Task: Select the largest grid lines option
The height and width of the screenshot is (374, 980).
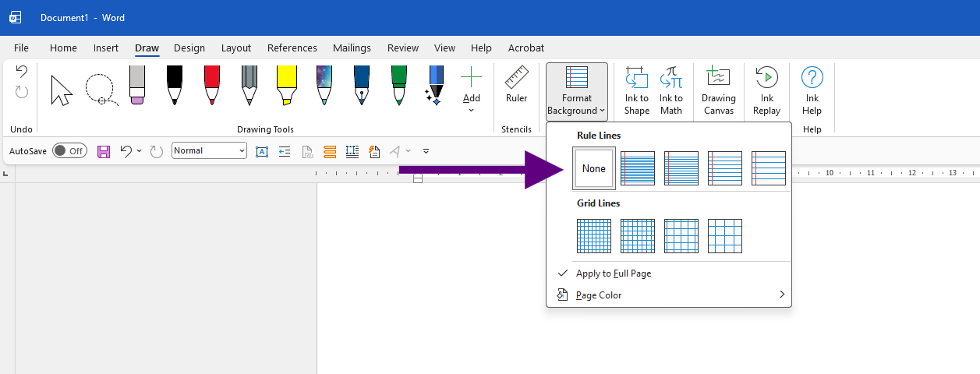Action: tap(725, 236)
